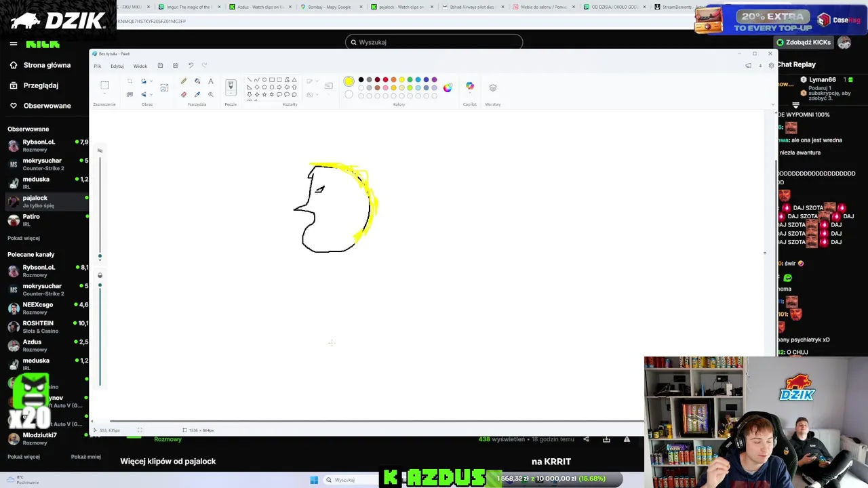Click the Share icon in Paint
Screen dimensions: 868x488
point(175,66)
